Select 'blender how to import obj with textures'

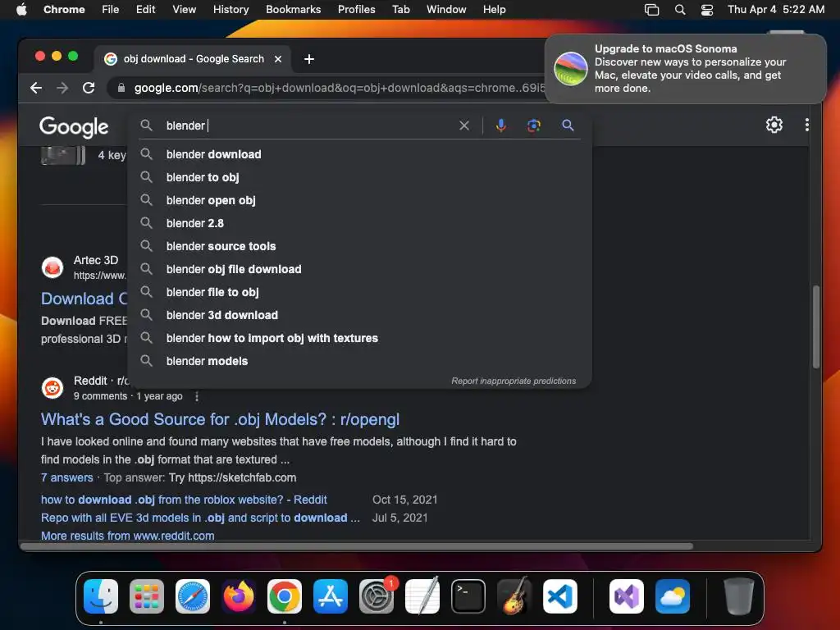coord(360,339)
